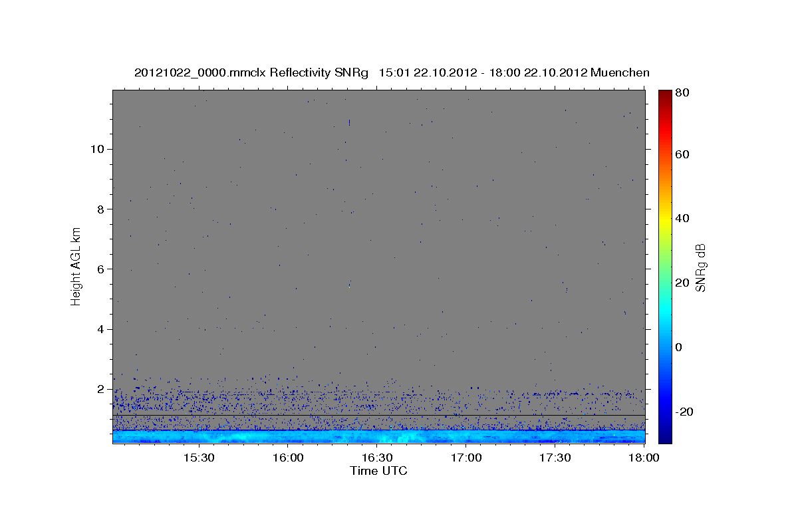
Task: Click the 17:00 time tick label
Action: 465,458
